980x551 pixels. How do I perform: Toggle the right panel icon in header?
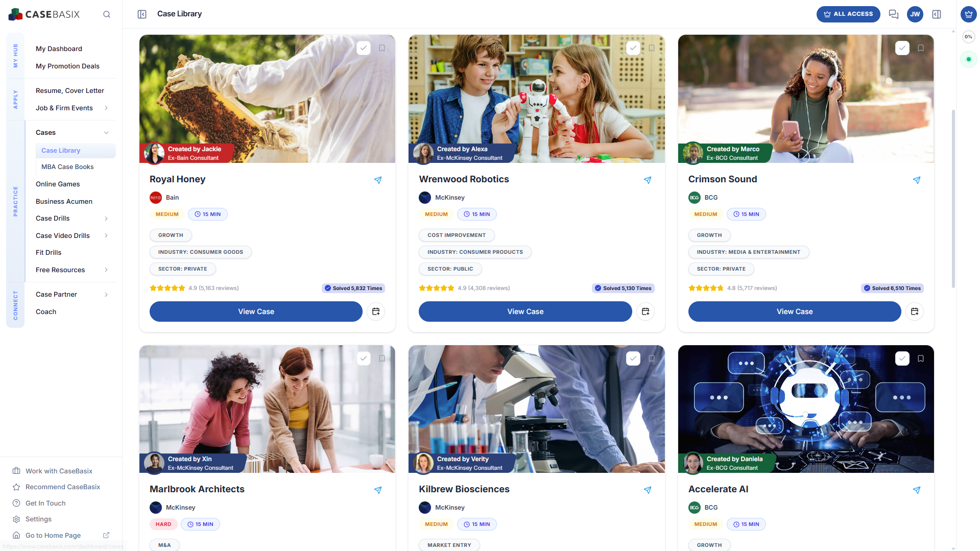coord(937,14)
